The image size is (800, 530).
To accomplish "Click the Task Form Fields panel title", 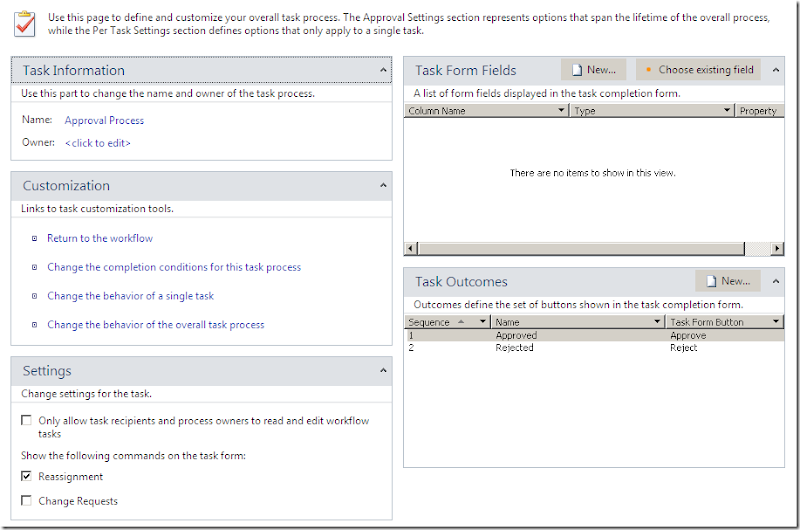I will 466,70.
